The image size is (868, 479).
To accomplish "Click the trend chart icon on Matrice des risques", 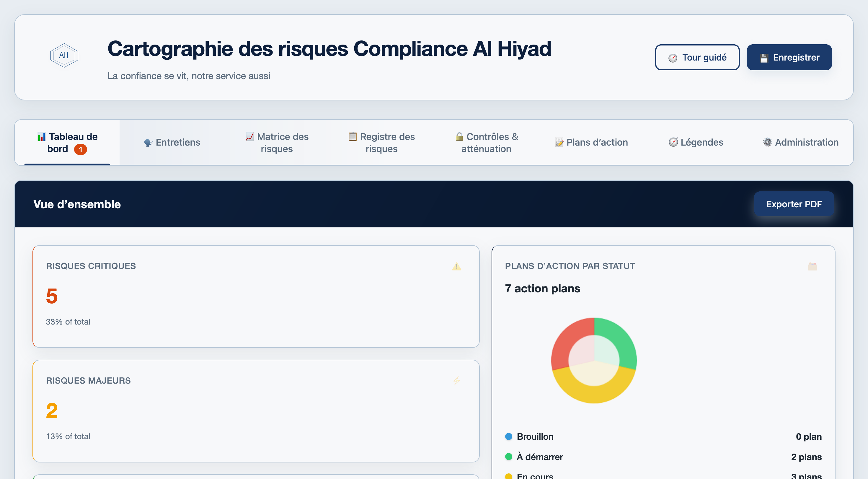I will [249, 137].
